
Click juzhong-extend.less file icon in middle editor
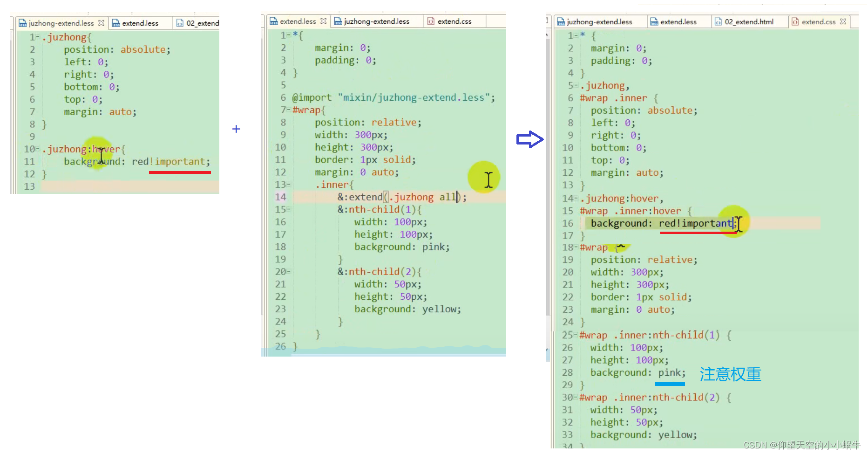(338, 21)
